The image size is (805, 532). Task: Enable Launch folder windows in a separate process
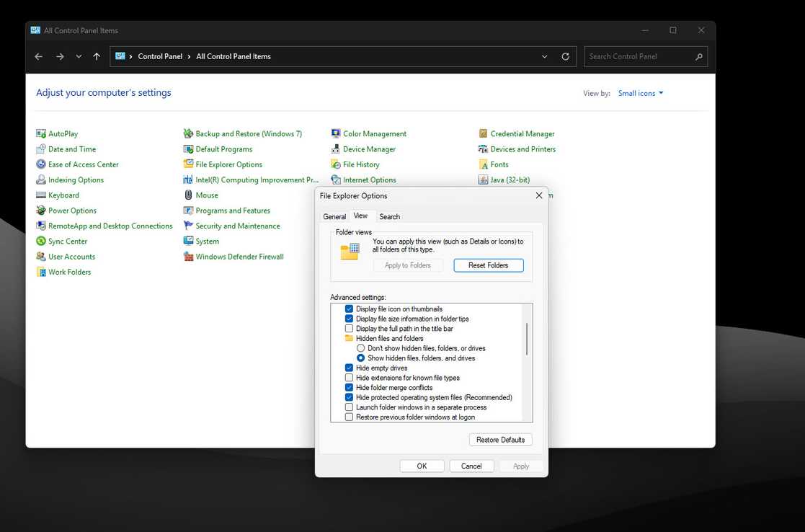coord(349,407)
